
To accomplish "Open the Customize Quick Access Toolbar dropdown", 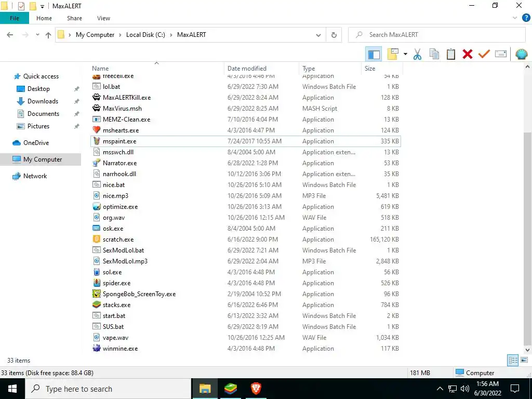I will tap(42, 6).
